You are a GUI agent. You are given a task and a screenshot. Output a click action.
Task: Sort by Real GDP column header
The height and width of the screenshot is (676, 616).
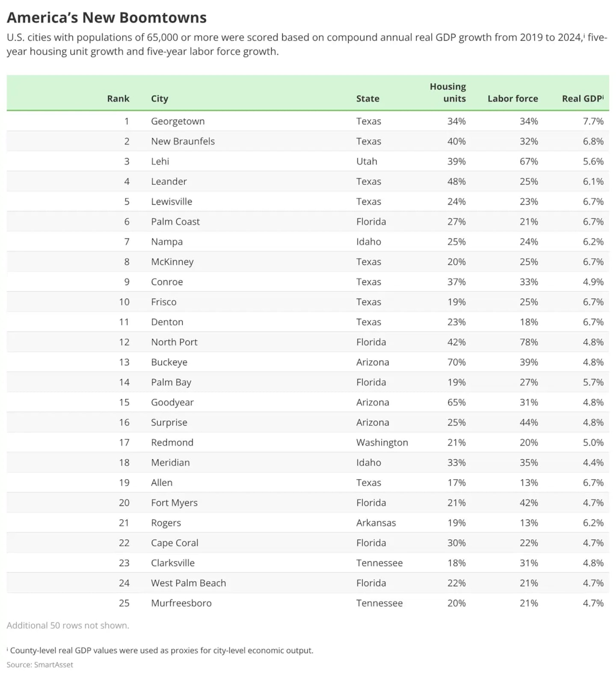coord(583,98)
